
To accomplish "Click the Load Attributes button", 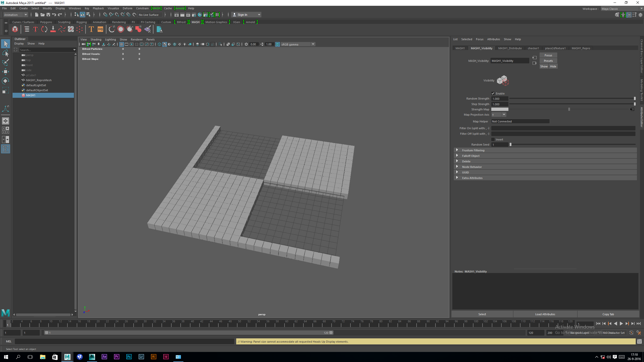I will point(545,314).
